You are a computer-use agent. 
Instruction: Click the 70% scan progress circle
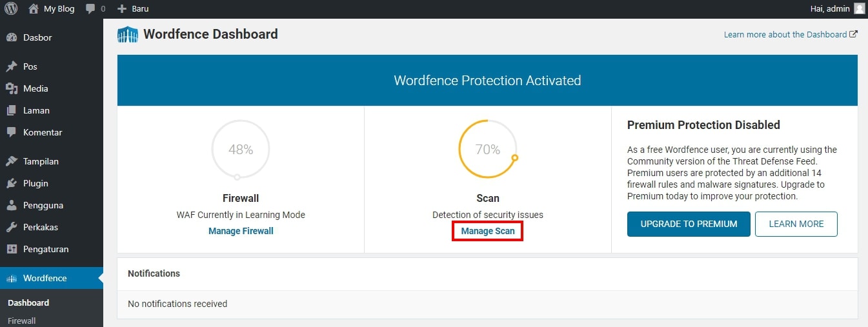[488, 150]
